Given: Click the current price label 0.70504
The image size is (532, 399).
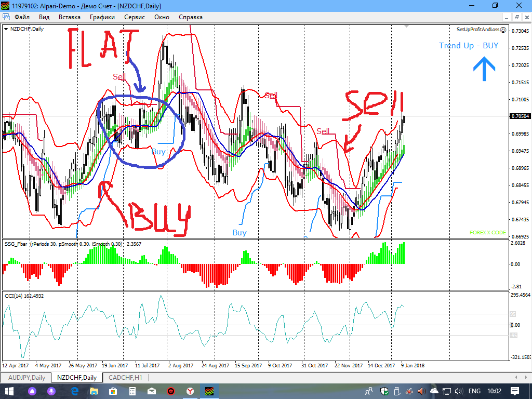Looking at the screenshot, I should point(520,116).
